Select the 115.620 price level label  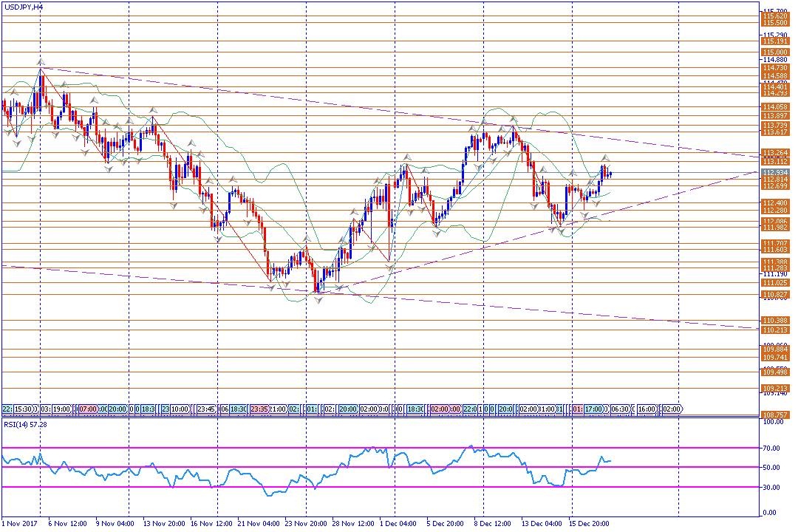[x=775, y=16]
